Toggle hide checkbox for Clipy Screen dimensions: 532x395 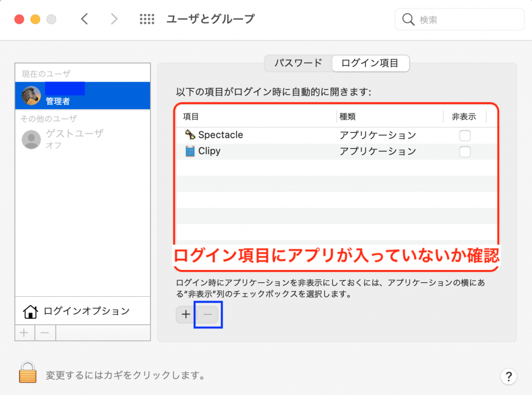click(x=465, y=152)
